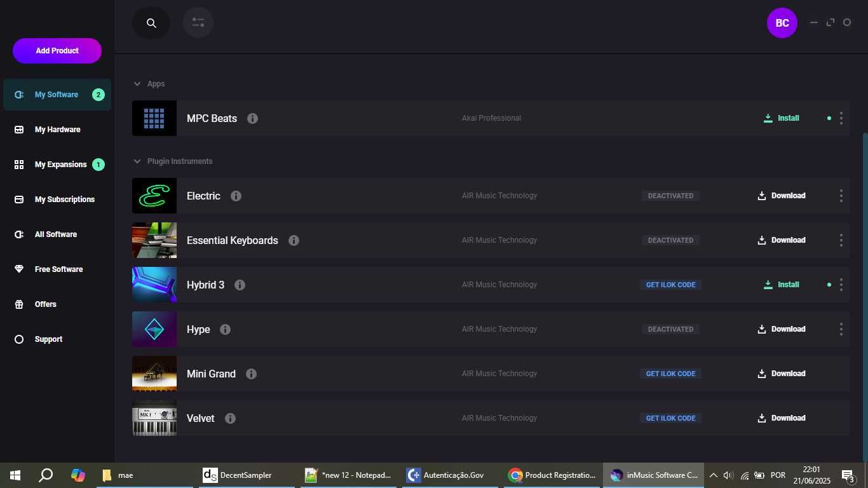Open more options for Hype

point(841,329)
